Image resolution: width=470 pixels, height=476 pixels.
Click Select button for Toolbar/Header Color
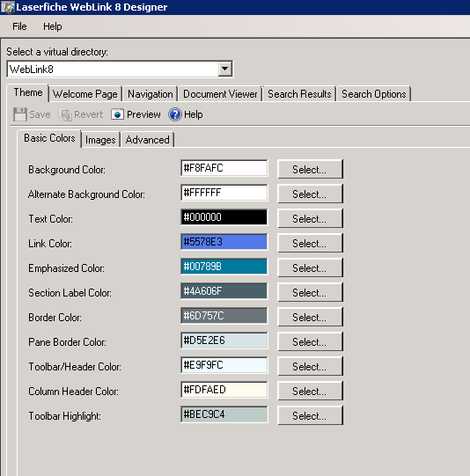310,366
